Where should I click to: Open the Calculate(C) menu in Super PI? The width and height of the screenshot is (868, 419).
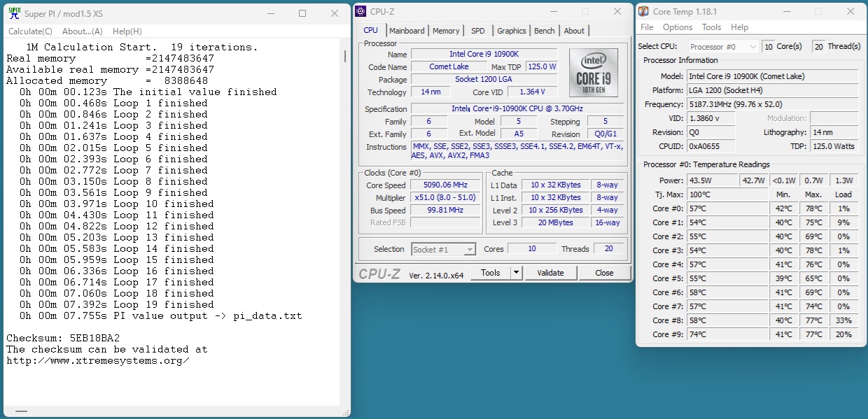point(30,31)
